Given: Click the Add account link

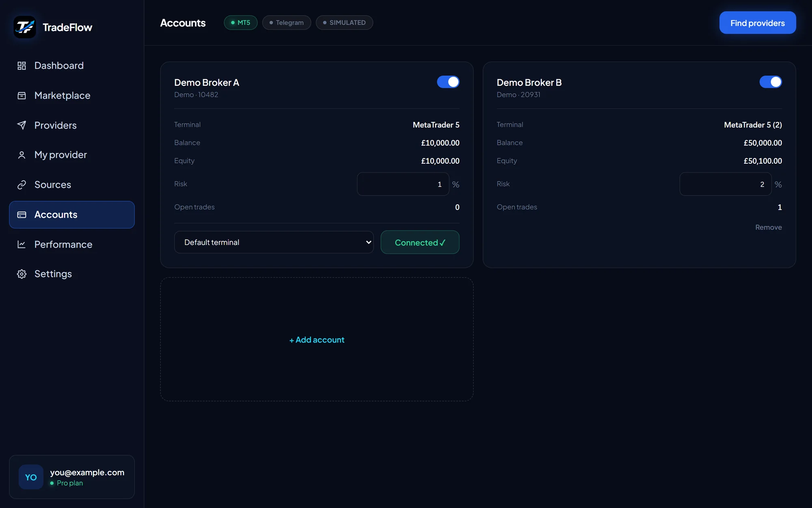Looking at the screenshot, I should tap(317, 340).
